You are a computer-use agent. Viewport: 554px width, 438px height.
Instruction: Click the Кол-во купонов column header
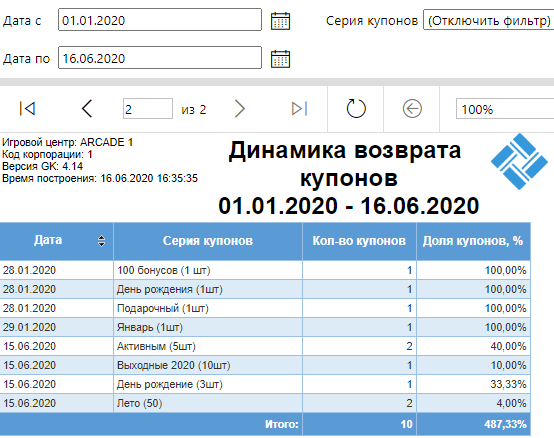pos(359,241)
